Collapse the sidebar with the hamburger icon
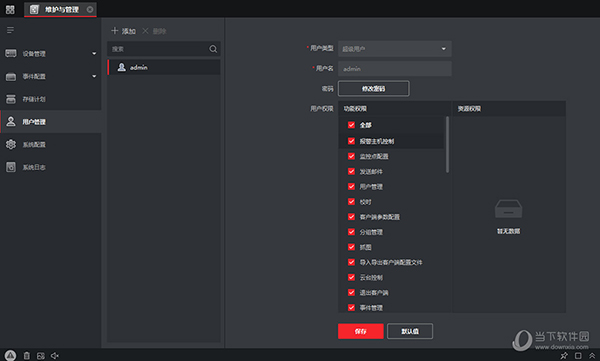This screenshot has height=361, width=600. pos(10,30)
